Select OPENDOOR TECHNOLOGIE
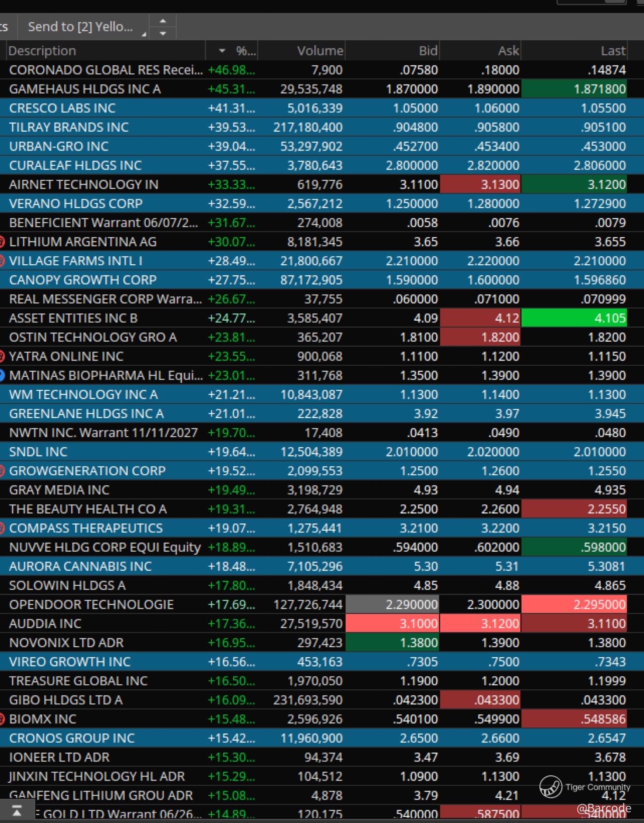Screen dimensions: 644x823 (x=91, y=605)
